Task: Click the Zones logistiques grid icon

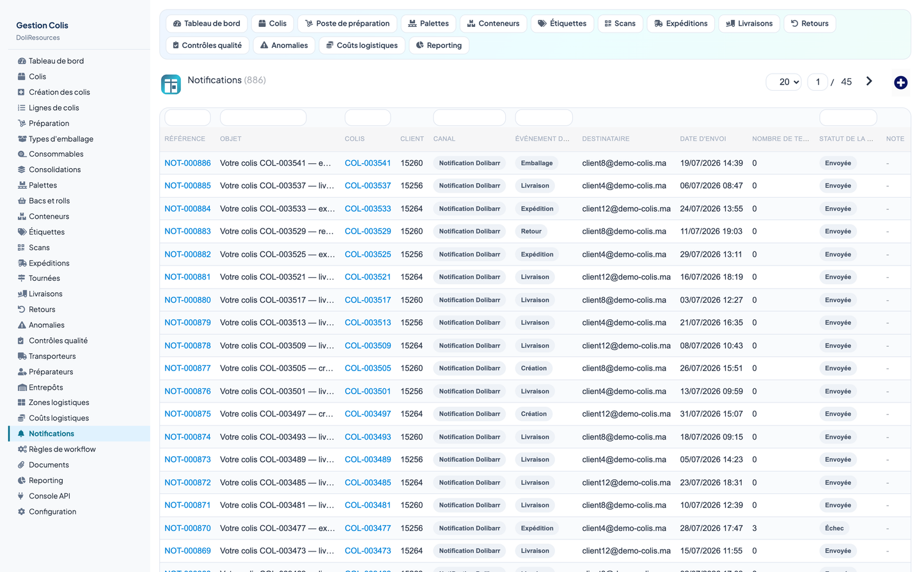Action: [x=22, y=402]
